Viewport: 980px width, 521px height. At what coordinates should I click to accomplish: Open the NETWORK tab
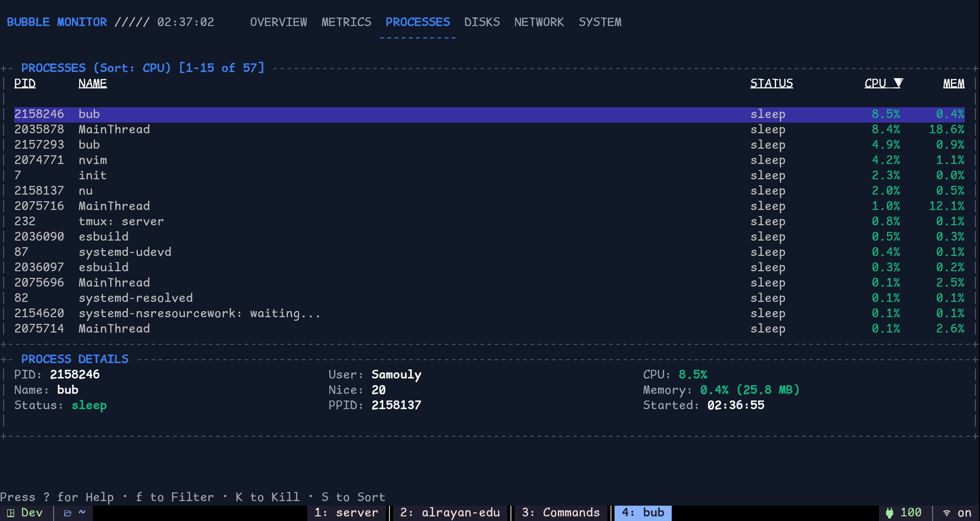(539, 22)
